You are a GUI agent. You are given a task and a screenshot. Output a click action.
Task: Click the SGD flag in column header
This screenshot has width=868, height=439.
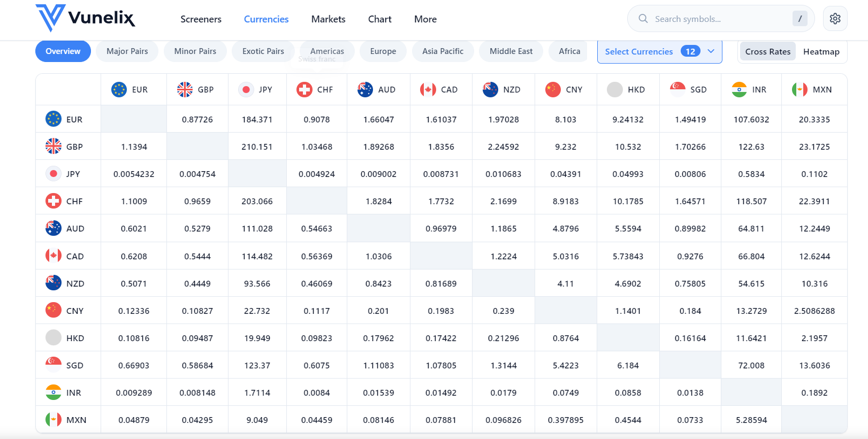click(x=677, y=89)
